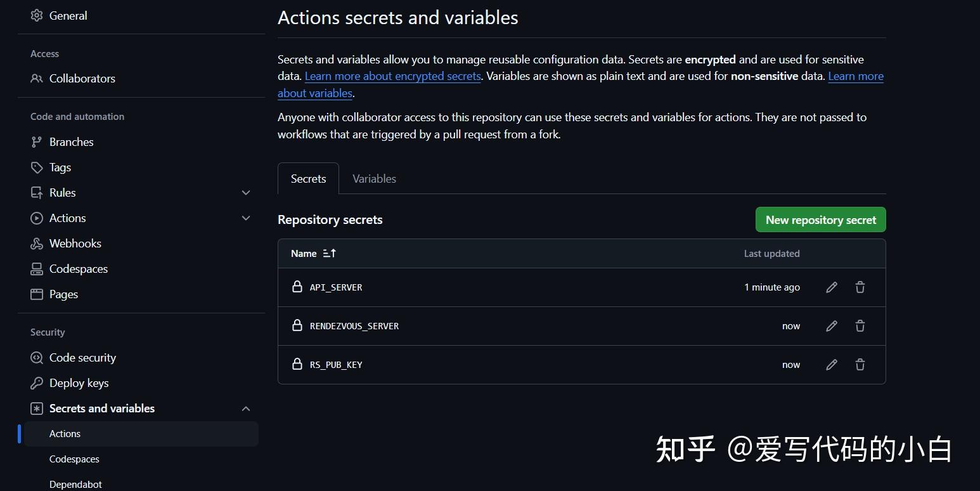
Task: Click the New repository secret button
Action: click(820, 219)
